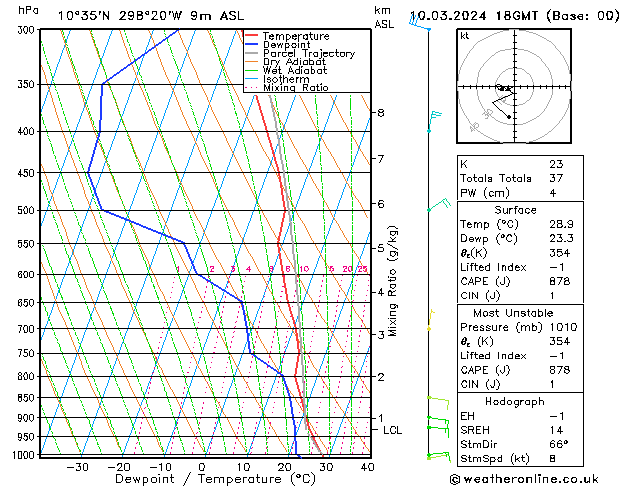Click the 500 hPa pressure label
This screenshot has height=486, width=629.
pos(28,211)
